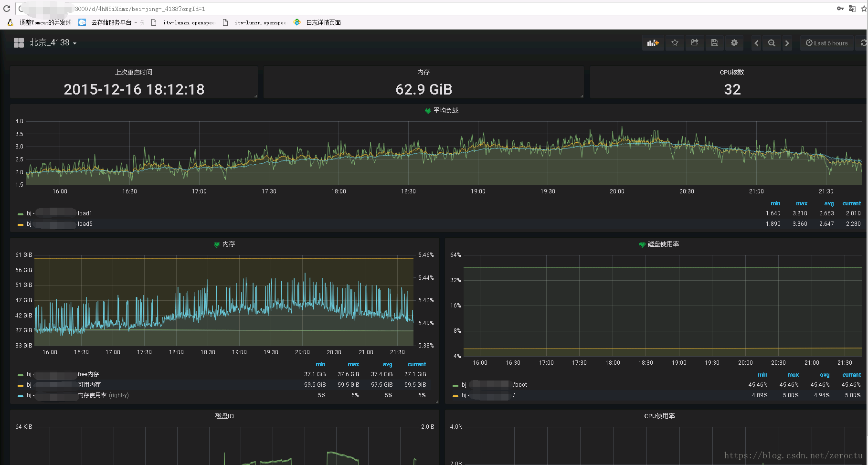Zoom out the time range
The image size is (868, 465).
pos(772,43)
